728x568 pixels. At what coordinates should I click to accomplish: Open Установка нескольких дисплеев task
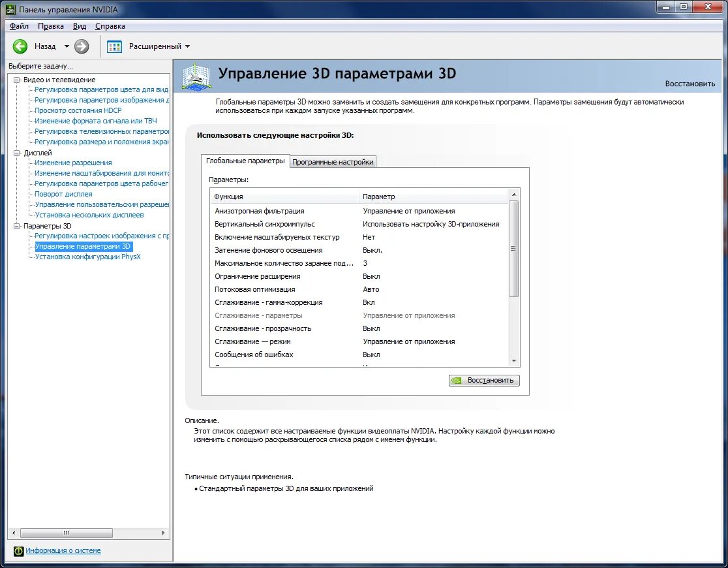coord(89,215)
